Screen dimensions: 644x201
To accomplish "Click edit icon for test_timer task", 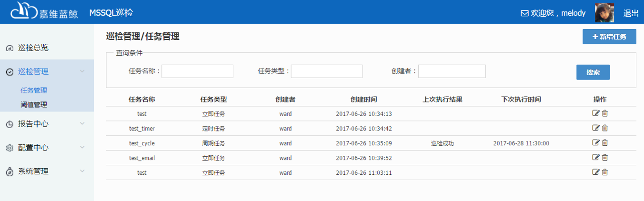I will pyautogui.click(x=595, y=128).
